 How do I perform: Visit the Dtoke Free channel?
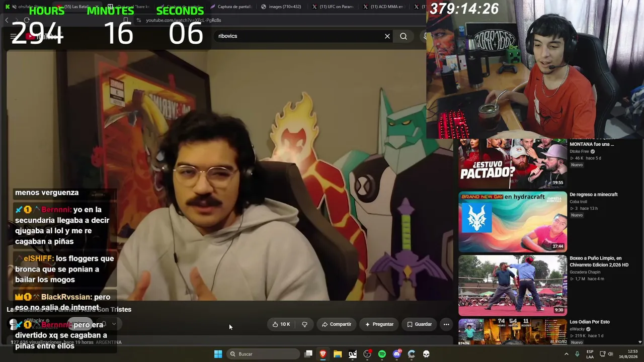(x=579, y=151)
